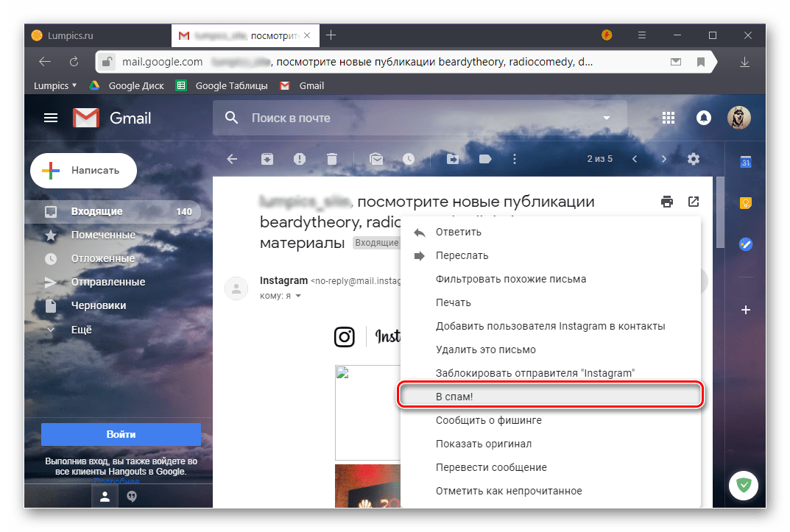
Task: Expand the search options dropdown in search bar
Action: pyautogui.click(x=607, y=118)
